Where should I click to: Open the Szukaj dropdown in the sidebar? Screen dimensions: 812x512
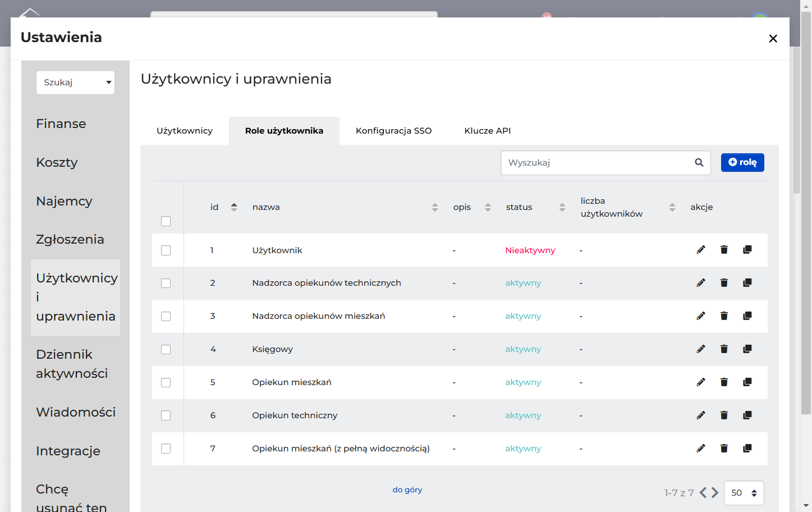[x=75, y=83]
